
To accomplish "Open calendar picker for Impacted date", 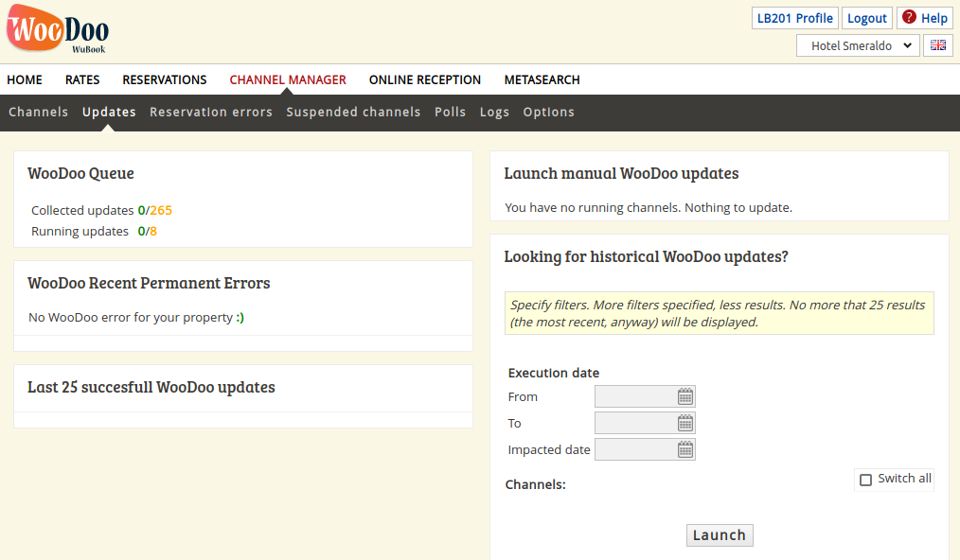I will [x=685, y=450].
